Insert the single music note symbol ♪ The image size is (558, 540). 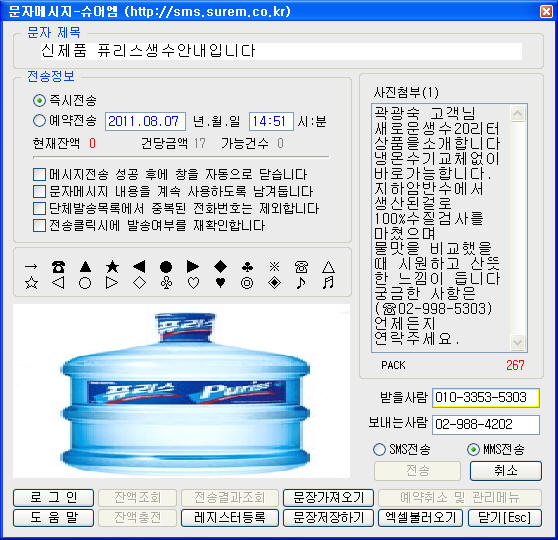301,283
